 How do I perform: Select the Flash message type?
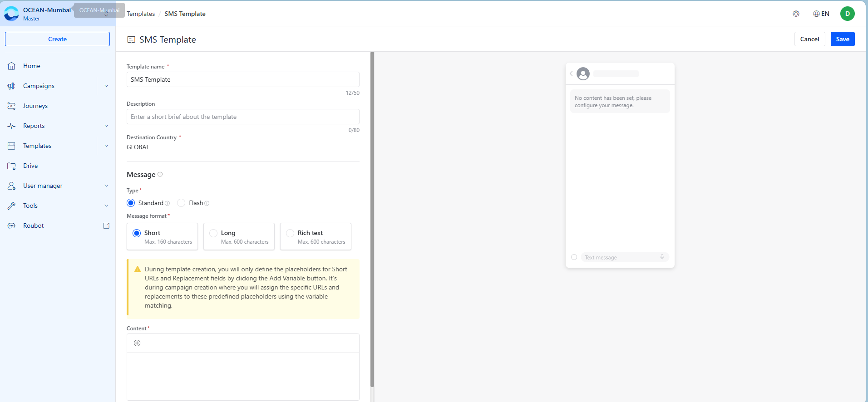[181, 203]
